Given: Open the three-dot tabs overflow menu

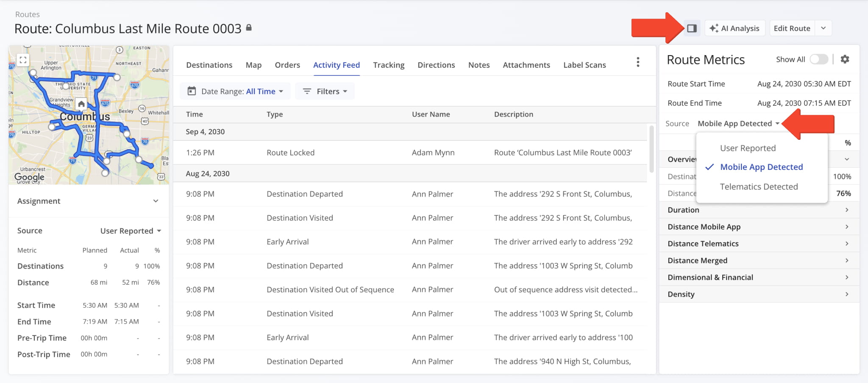Looking at the screenshot, I should (x=638, y=62).
